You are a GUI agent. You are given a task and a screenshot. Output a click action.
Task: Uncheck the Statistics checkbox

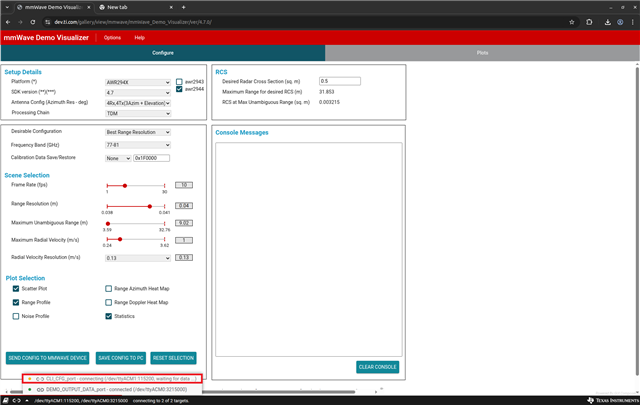[x=109, y=316]
